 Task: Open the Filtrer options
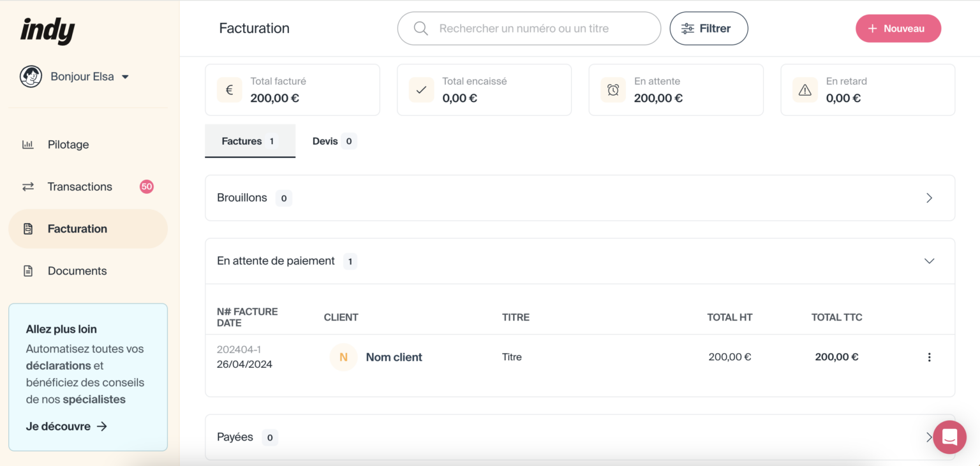click(708, 28)
